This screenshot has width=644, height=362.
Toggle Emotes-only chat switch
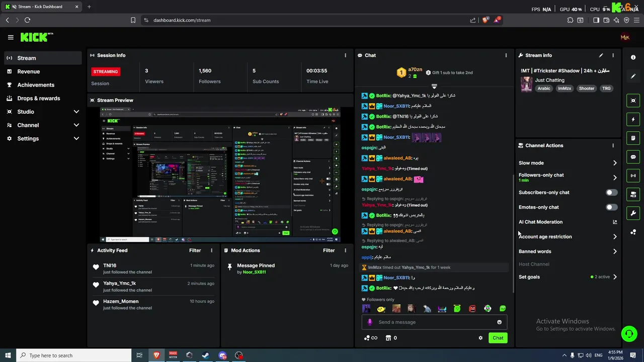coord(611,207)
